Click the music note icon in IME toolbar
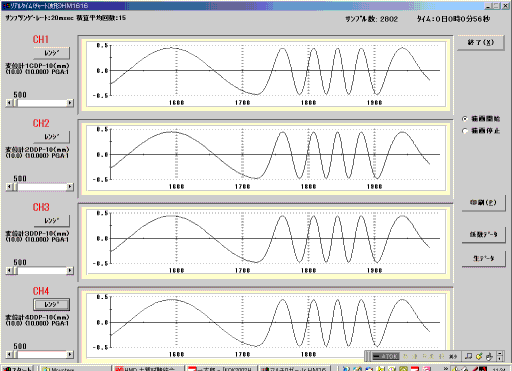Viewport: 512px width, 371px height. pyautogui.click(x=469, y=356)
